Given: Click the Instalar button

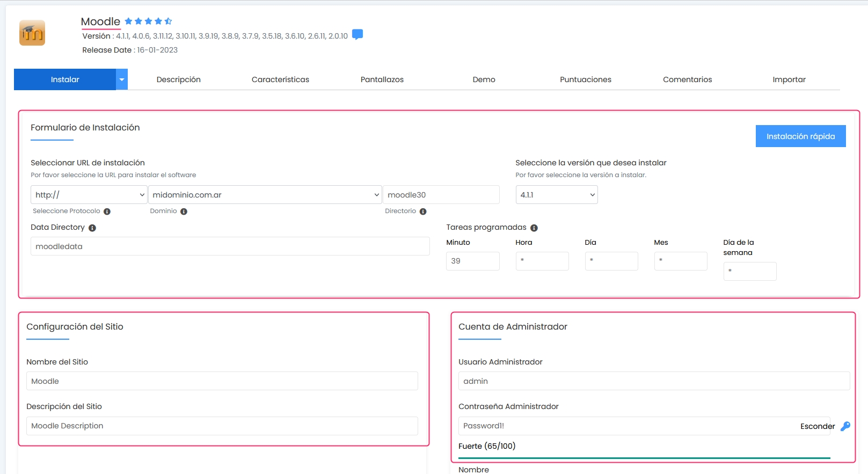Looking at the screenshot, I should 65,79.
